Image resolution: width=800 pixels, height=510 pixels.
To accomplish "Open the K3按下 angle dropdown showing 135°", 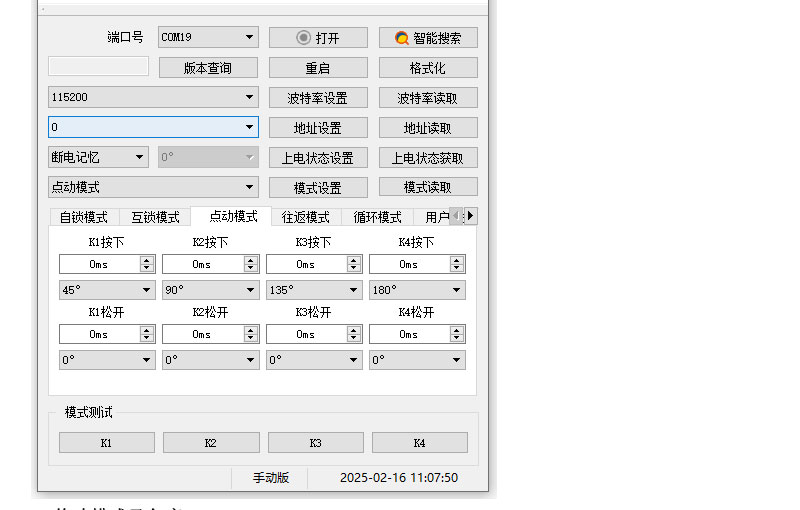I will tap(314, 290).
